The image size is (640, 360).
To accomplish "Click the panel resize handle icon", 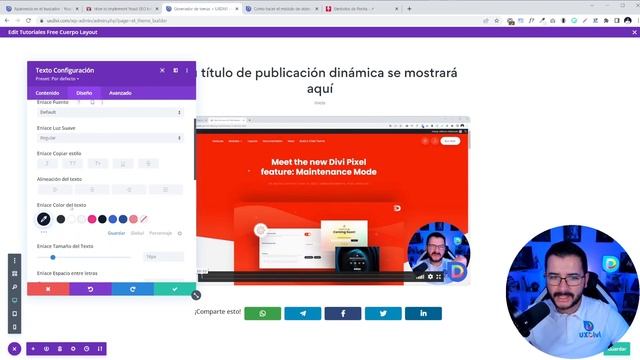I will click(196, 295).
